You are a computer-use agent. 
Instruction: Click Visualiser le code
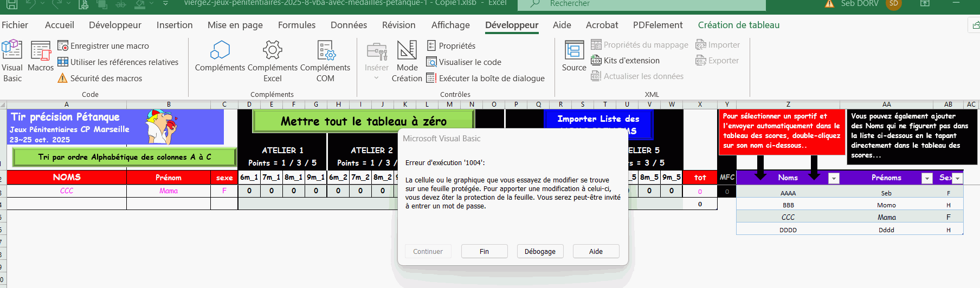click(x=464, y=62)
